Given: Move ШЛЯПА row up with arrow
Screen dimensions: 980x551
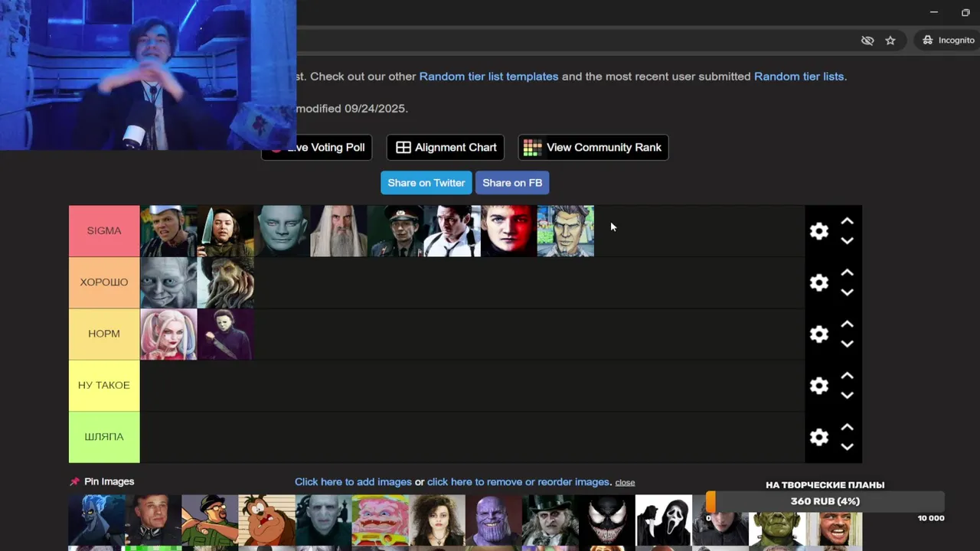Looking at the screenshot, I should 848,427.
